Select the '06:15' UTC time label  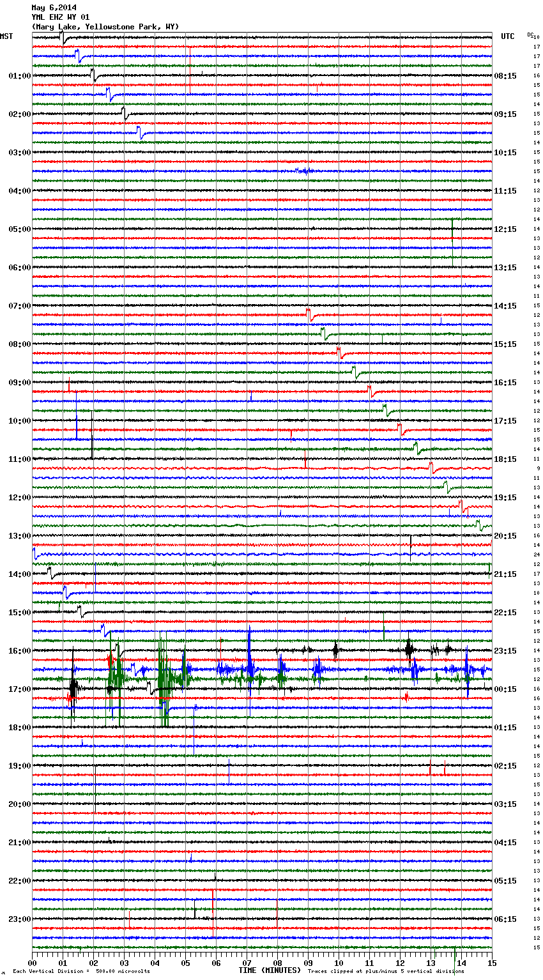[x=505, y=919]
